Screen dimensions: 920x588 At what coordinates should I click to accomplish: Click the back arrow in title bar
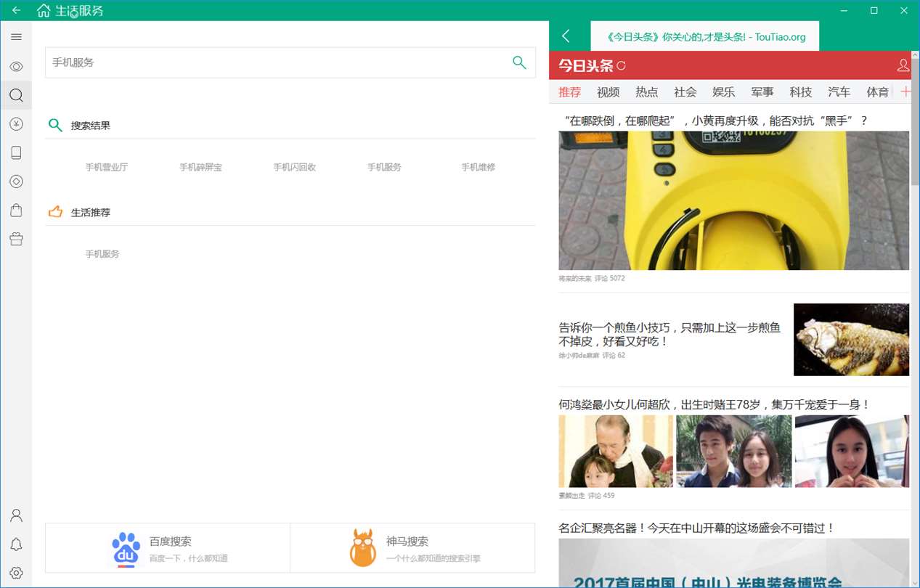pos(16,10)
